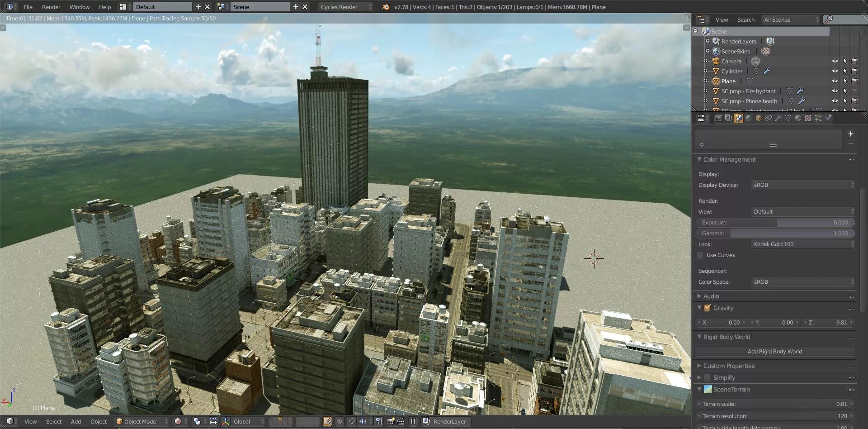Screen dimensions: 868x429
Task: Toggle camera renderability for the Plane object
Action: 855,81
